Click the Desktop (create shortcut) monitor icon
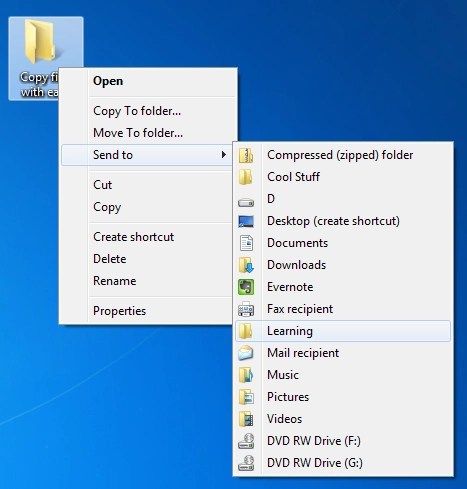This screenshot has height=489, width=467. 246,221
